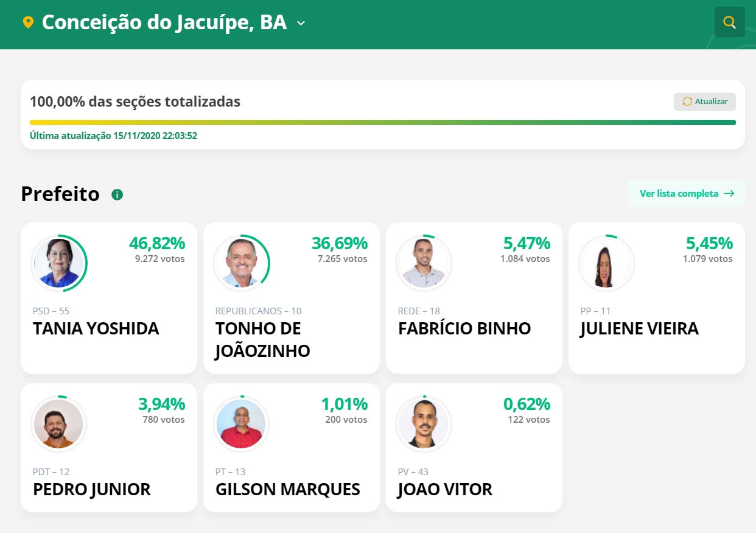Select Pedro Junior's photo
Image resolution: width=756 pixels, height=533 pixels.
click(58, 423)
